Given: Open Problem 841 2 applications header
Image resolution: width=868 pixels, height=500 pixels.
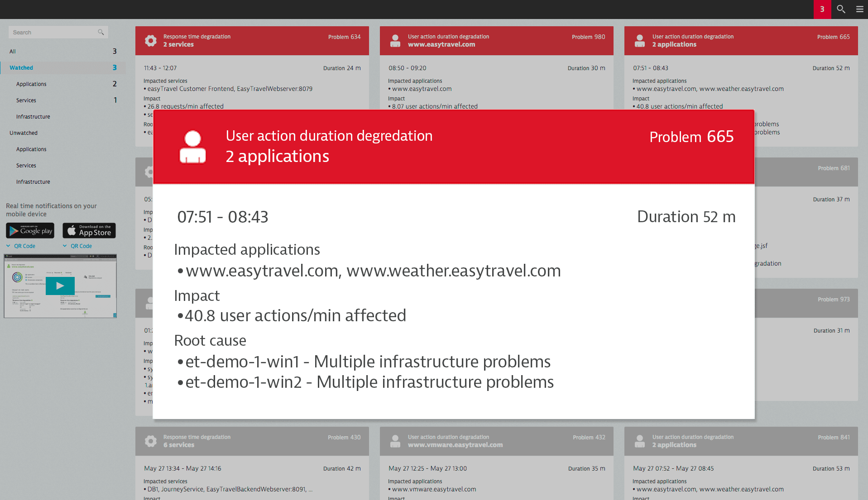Looking at the screenshot, I should [741, 441].
